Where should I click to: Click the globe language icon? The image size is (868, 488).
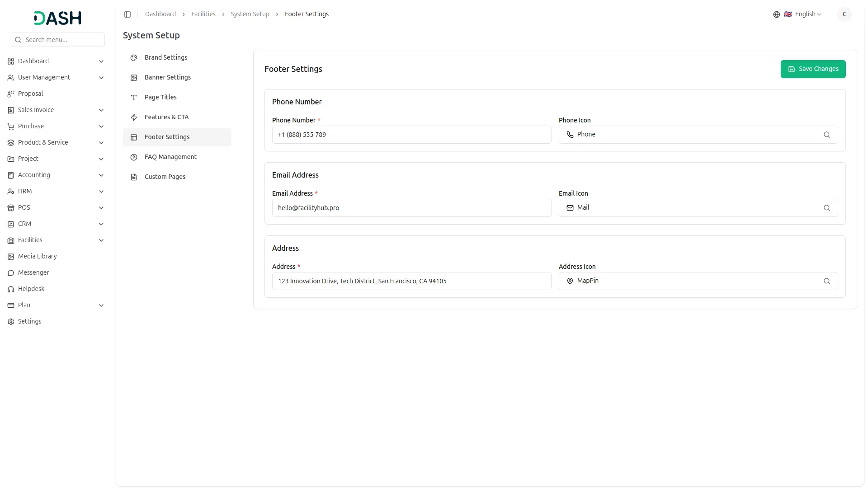tap(776, 14)
